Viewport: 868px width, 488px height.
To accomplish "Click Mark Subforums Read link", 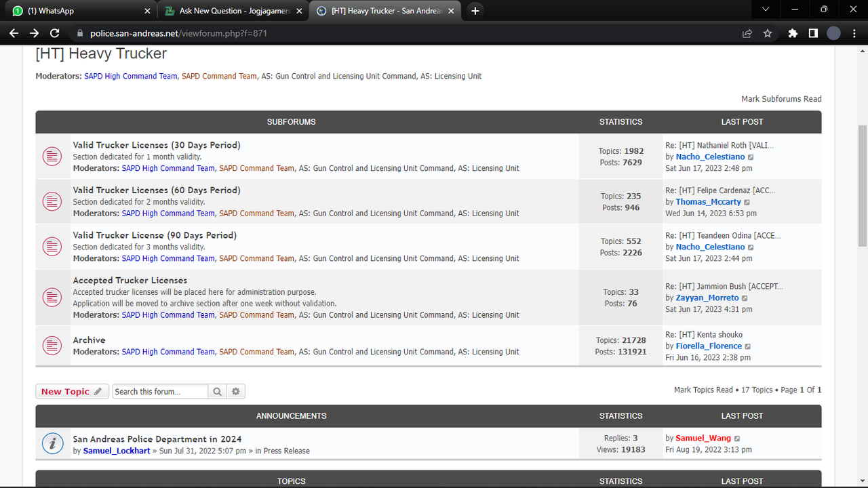I will [x=781, y=99].
